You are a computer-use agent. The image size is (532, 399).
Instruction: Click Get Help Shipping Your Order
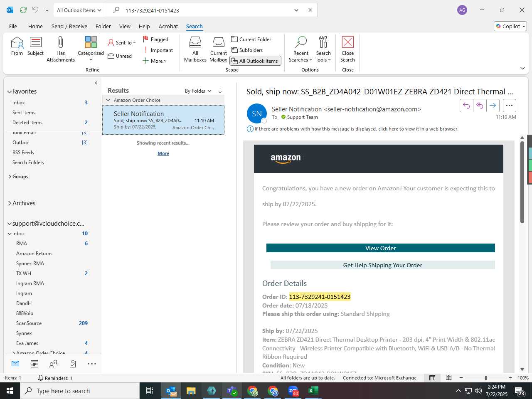383,265
